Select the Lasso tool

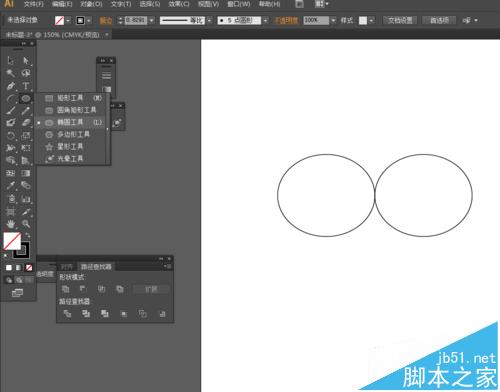(26, 73)
